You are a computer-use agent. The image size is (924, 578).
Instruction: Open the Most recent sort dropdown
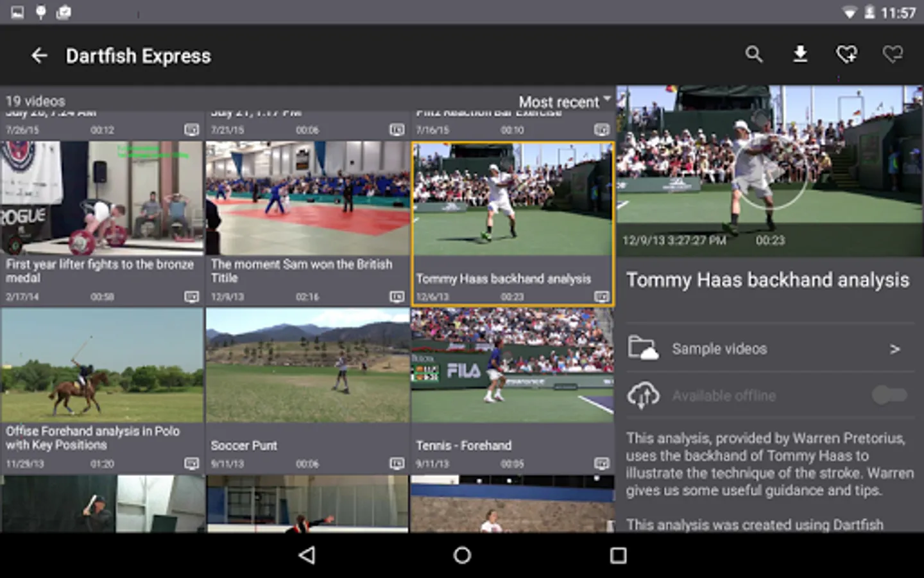(565, 101)
